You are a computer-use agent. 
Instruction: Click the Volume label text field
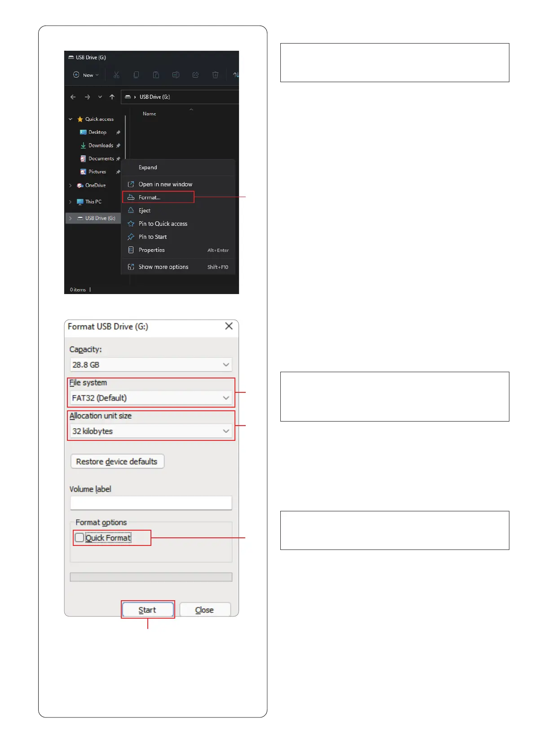point(151,503)
